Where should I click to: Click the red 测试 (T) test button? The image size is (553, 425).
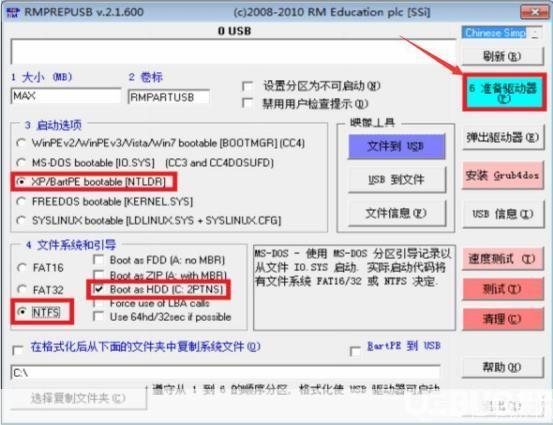pyautogui.click(x=503, y=289)
